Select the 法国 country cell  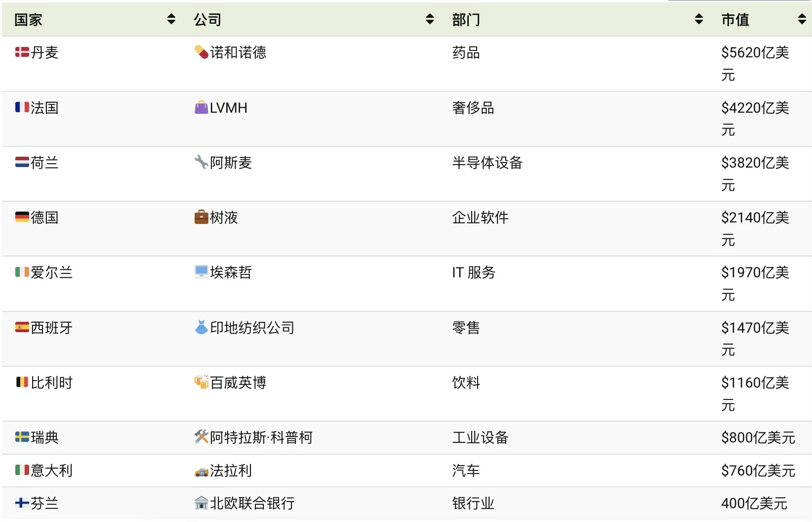point(44,108)
